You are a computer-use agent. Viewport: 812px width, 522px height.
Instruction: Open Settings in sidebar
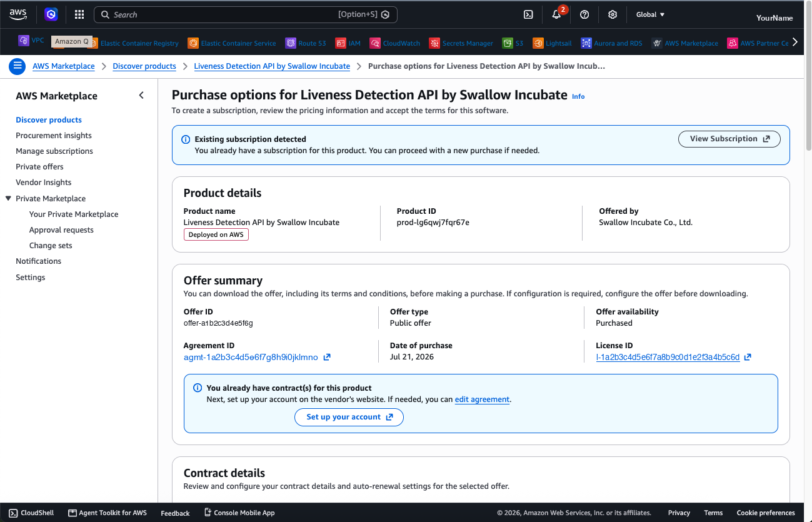31,278
